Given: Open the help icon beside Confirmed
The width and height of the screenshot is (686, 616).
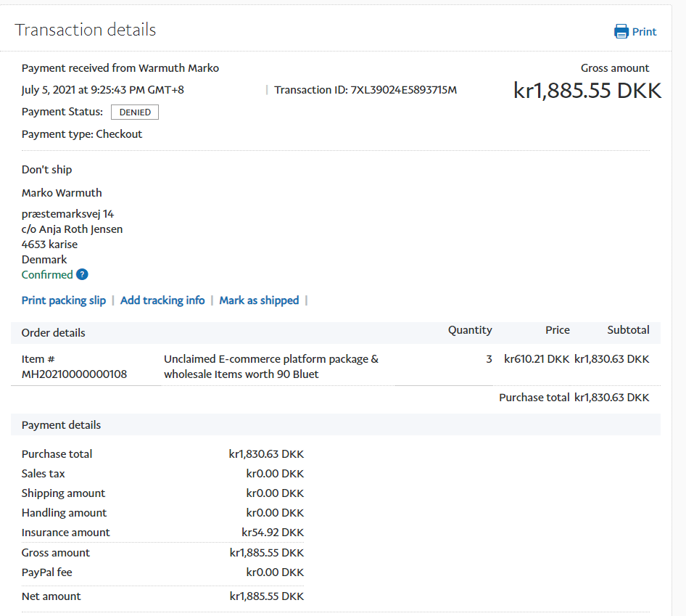Looking at the screenshot, I should pyautogui.click(x=82, y=274).
